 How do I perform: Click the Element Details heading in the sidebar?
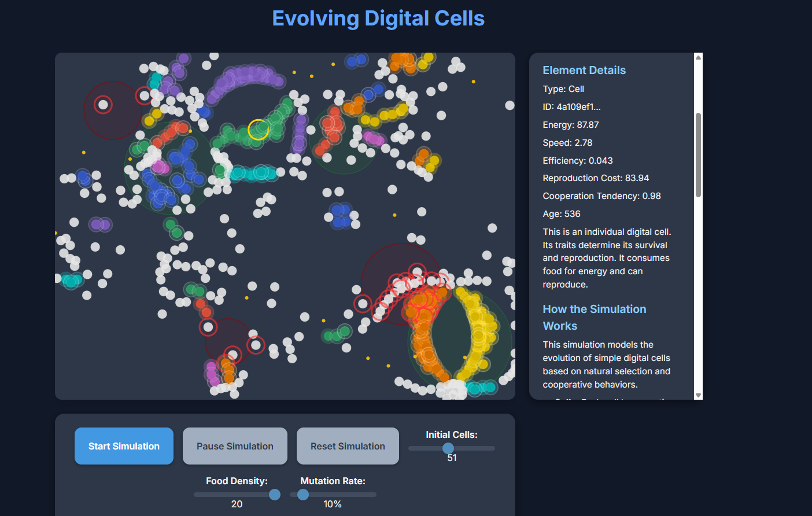pyautogui.click(x=584, y=70)
